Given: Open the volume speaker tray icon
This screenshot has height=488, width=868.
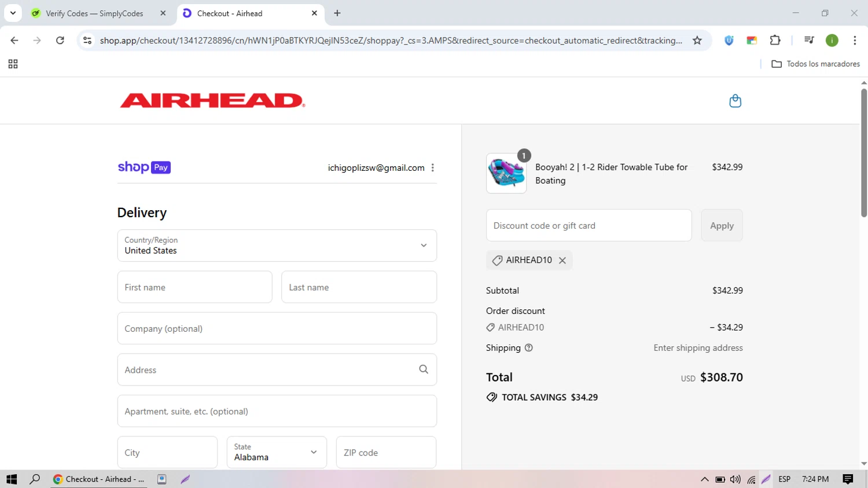Looking at the screenshot, I should pyautogui.click(x=735, y=479).
